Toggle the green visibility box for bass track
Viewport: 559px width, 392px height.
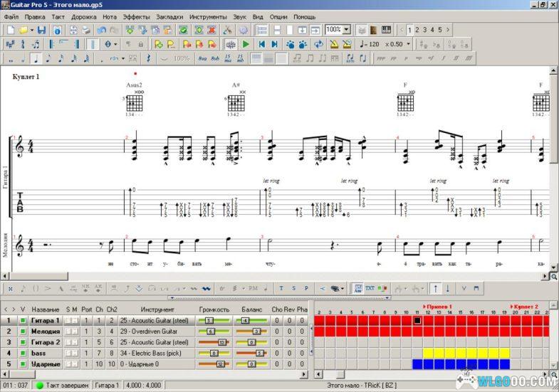pos(23,353)
